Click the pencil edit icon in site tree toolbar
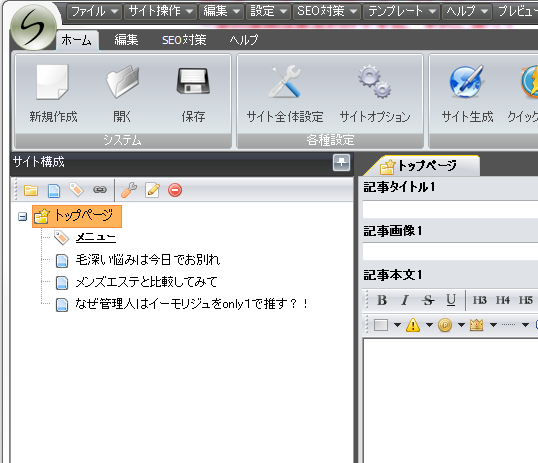 (x=152, y=190)
